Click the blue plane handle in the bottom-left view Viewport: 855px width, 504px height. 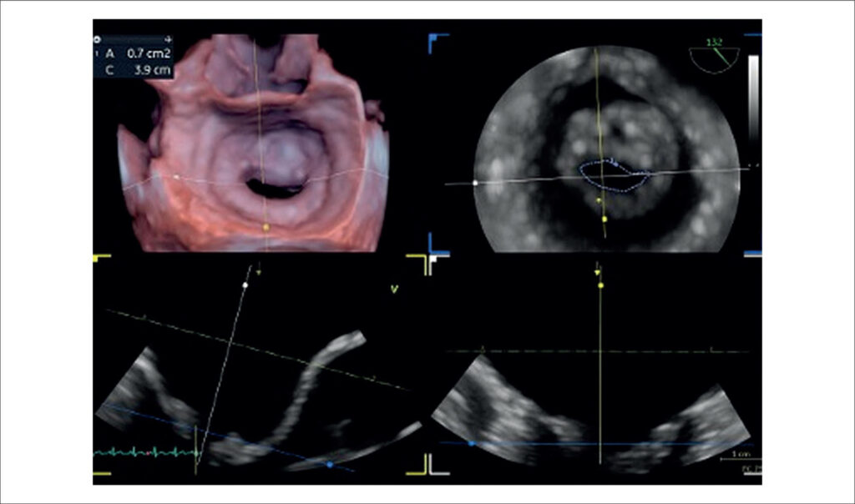(329, 464)
